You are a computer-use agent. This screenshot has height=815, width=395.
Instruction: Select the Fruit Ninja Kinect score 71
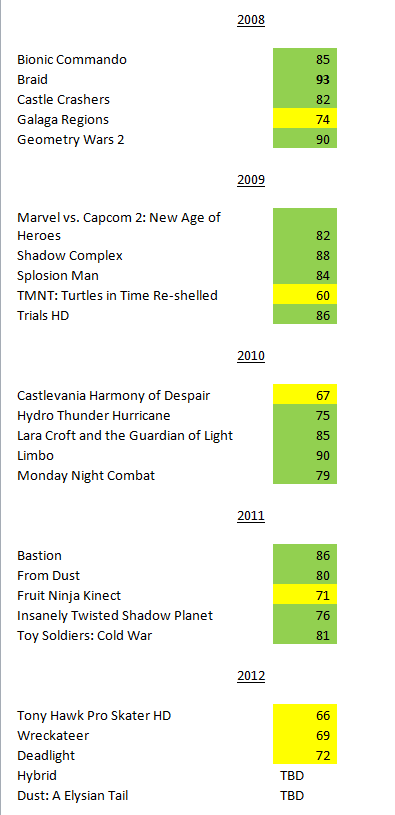tap(305, 596)
